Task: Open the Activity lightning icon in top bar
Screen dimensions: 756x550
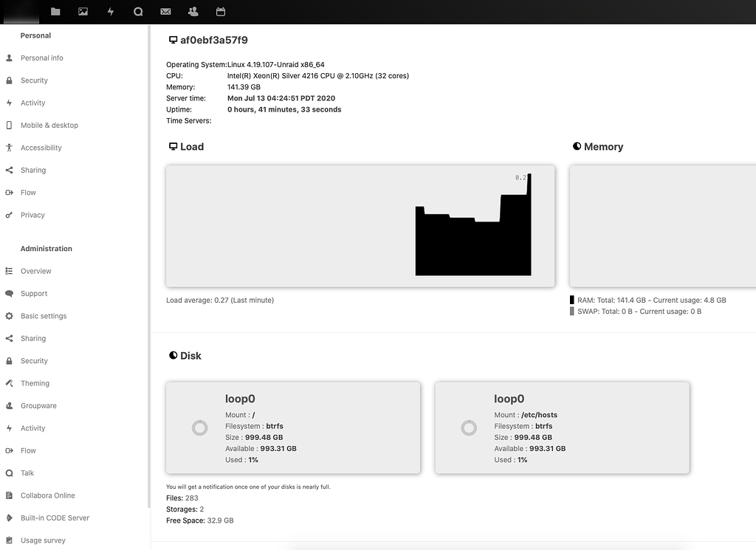Action: (x=110, y=11)
